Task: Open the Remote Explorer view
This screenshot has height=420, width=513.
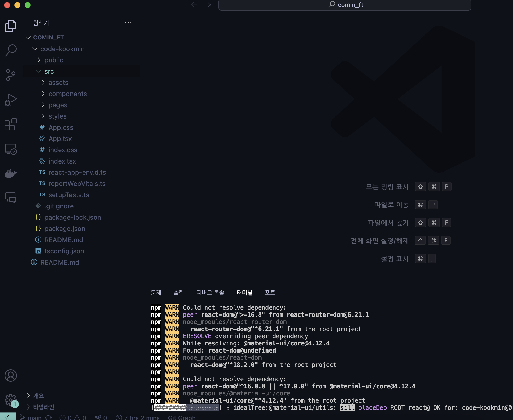Action: click(10, 149)
